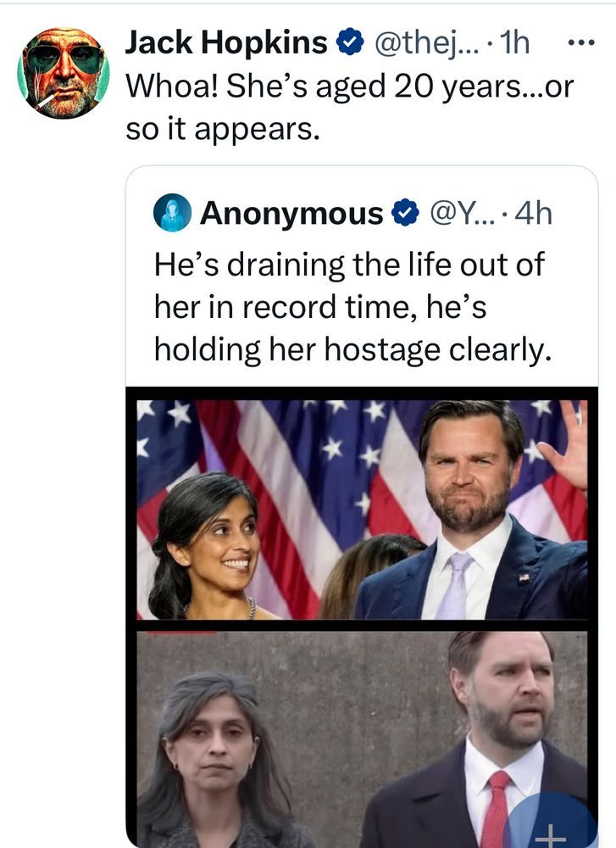The image size is (616, 848).
Task: Open the top photo with American flags
Action: tap(362, 509)
